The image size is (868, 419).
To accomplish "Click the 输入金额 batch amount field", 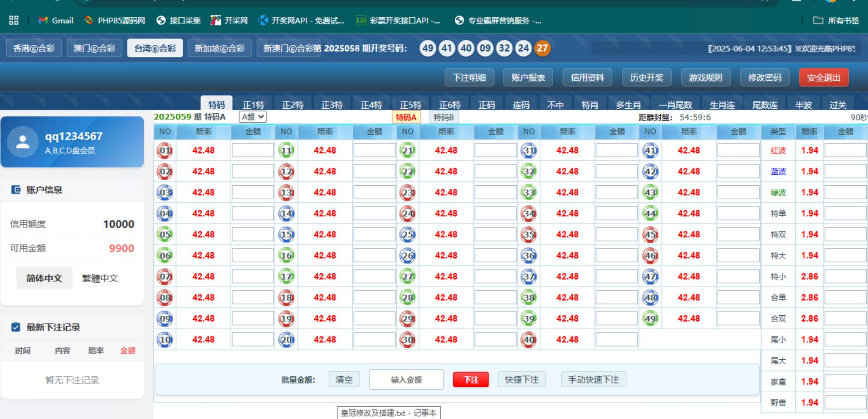I will tap(406, 380).
